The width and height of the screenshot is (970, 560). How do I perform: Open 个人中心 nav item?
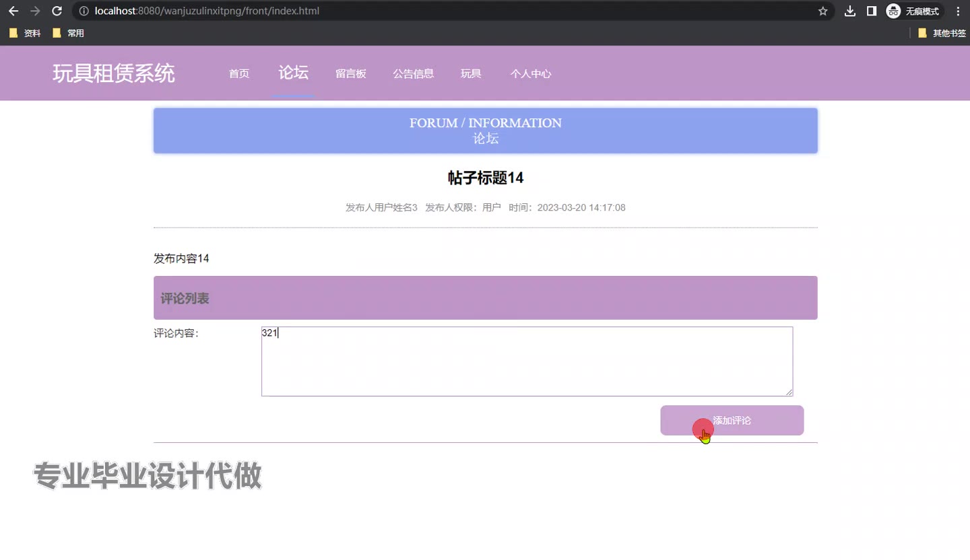(531, 73)
